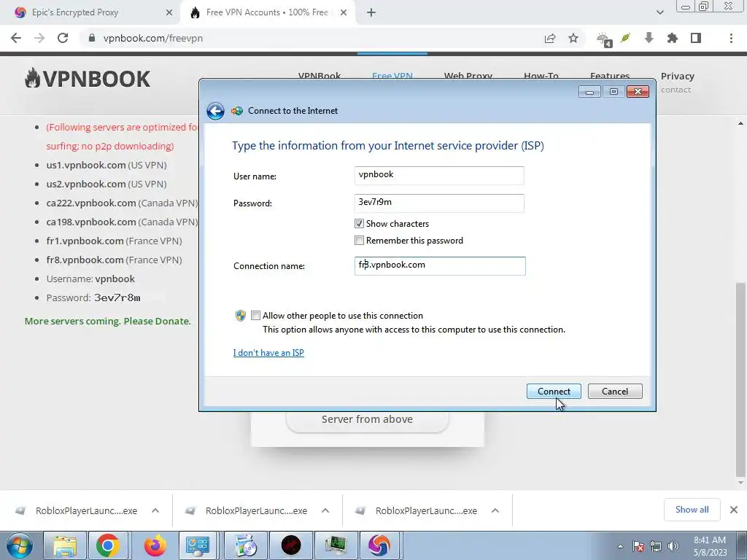Click us1.vpnbook.com server entry
Image resolution: width=747 pixels, height=560 pixels.
pos(107,166)
